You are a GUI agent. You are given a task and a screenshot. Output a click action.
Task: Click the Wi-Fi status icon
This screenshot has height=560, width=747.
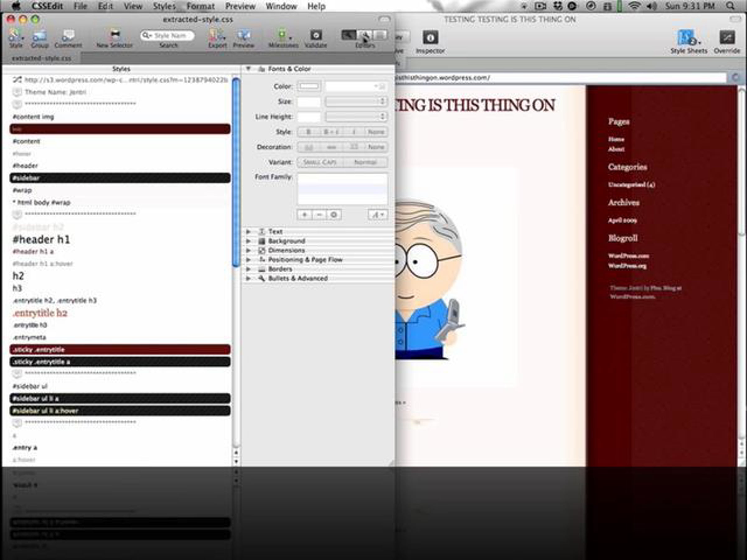click(634, 6)
